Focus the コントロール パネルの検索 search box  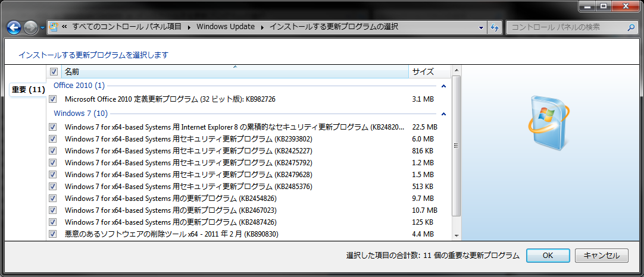pyautogui.click(x=567, y=27)
